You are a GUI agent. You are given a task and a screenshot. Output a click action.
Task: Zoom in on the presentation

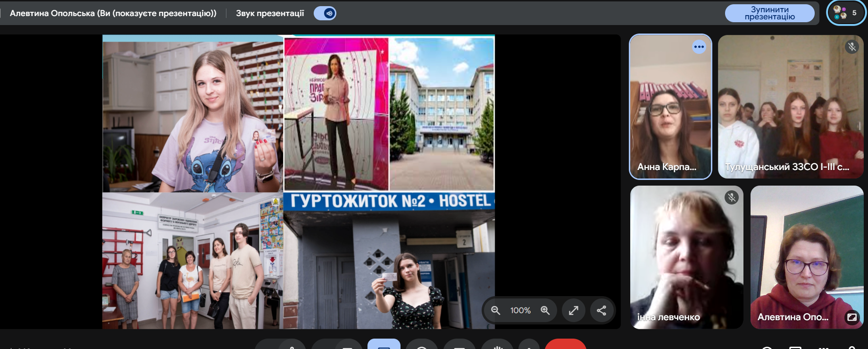click(545, 310)
